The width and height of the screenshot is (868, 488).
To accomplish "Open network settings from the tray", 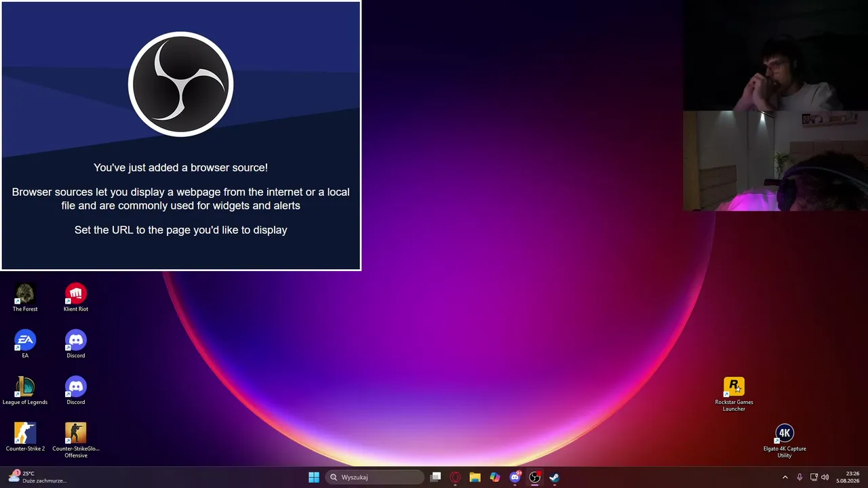I will click(814, 477).
